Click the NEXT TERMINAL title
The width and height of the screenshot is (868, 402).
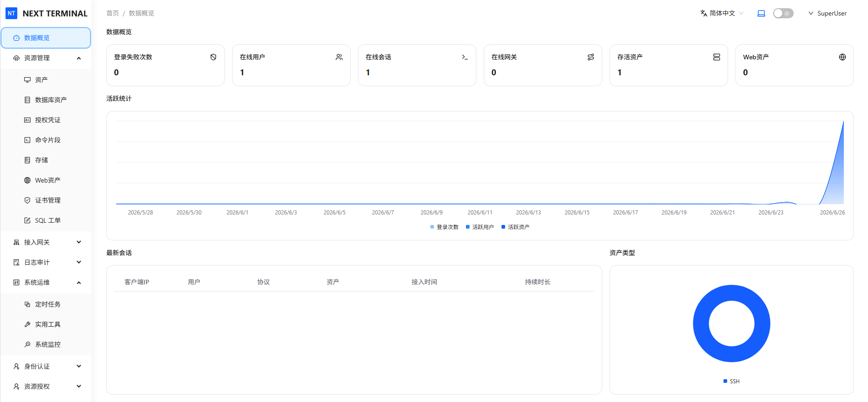[55, 14]
